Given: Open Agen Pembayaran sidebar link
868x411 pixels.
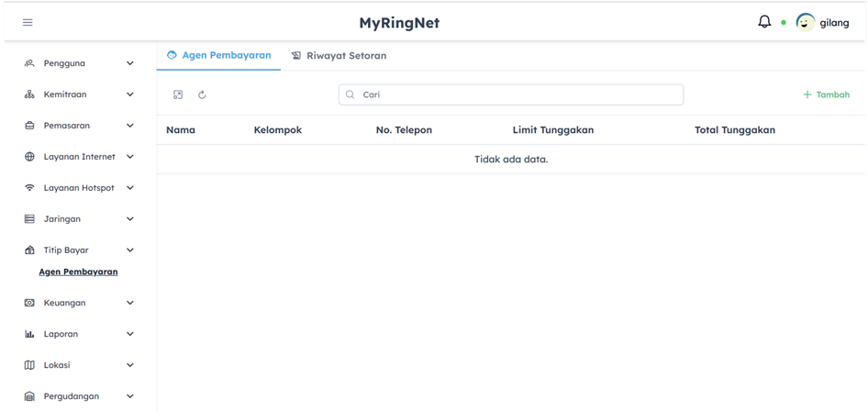Looking at the screenshot, I should 78,272.
